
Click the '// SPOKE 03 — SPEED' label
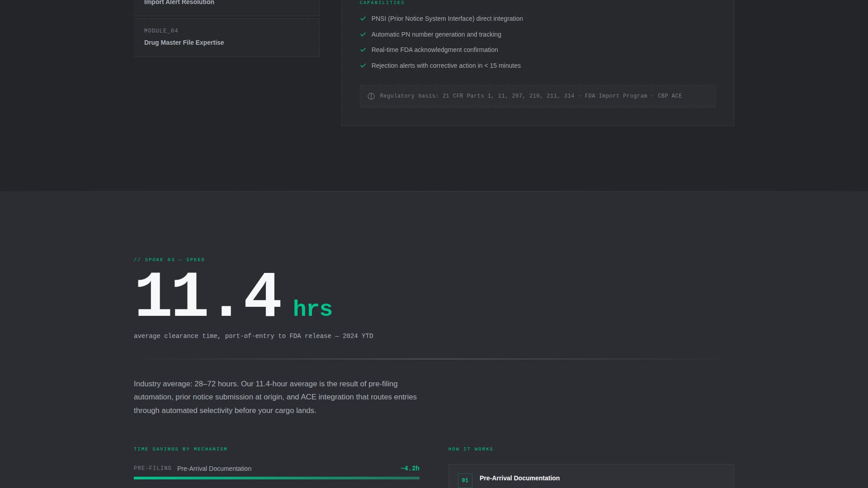point(170,260)
